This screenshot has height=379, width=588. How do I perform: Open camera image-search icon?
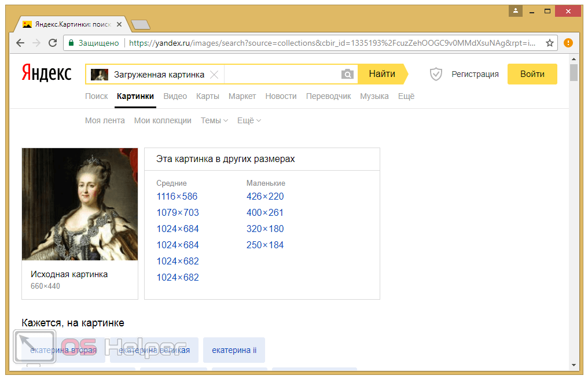click(x=347, y=74)
